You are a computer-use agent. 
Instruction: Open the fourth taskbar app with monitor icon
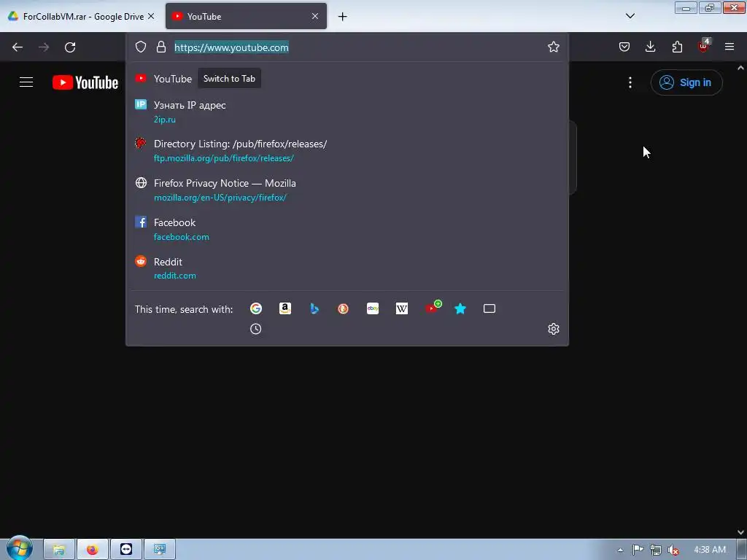coord(160,549)
